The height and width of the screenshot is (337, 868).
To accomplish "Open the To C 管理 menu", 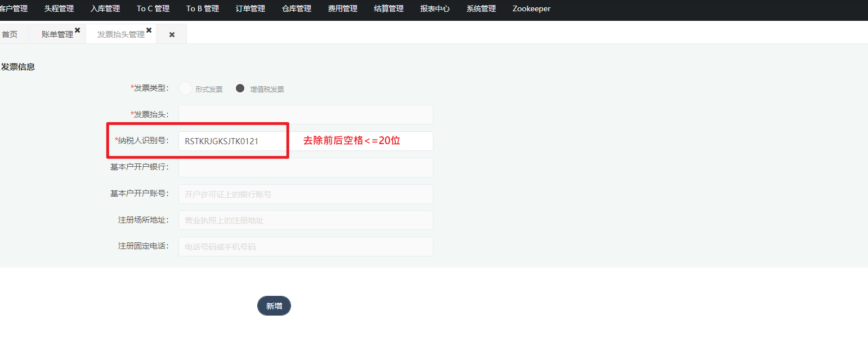I will coord(153,9).
